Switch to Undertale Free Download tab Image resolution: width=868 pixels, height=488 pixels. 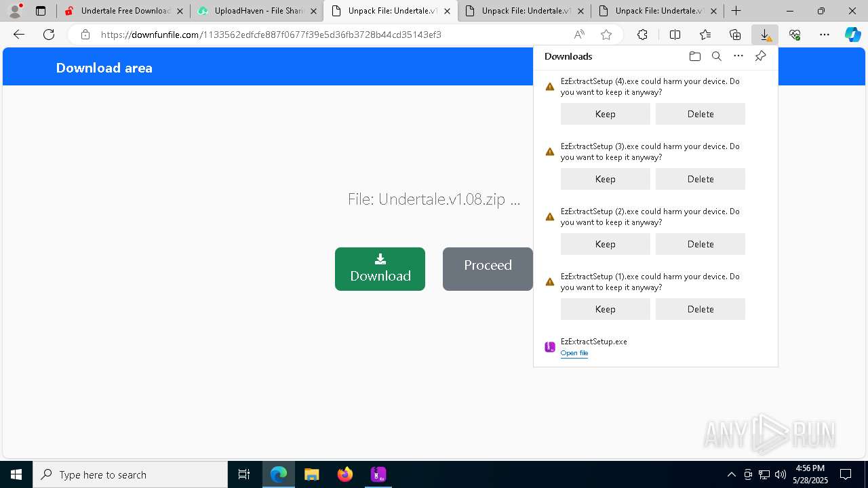tap(123, 11)
